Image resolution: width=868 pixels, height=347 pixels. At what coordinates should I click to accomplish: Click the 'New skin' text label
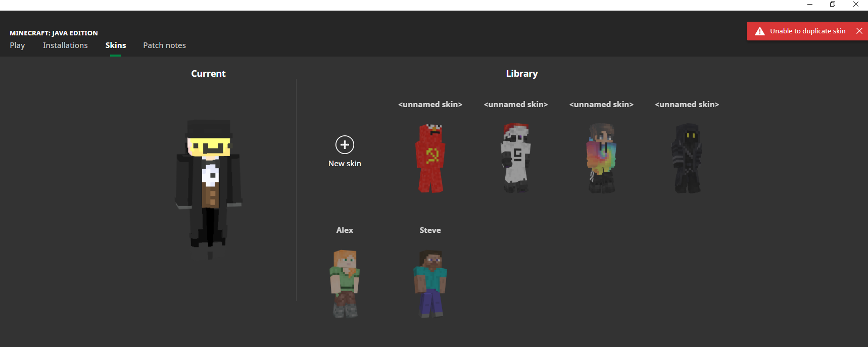pos(345,164)
